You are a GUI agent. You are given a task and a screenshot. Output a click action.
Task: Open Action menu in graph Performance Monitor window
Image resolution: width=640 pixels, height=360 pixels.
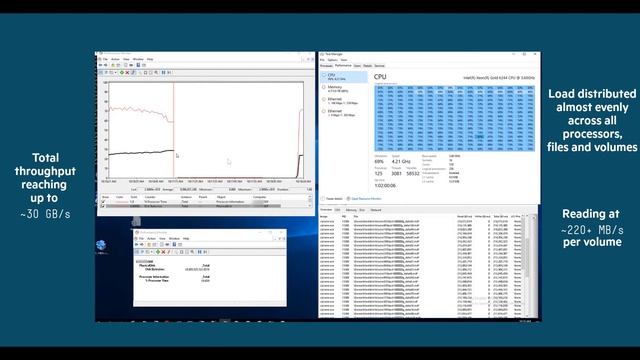(116, 59)
